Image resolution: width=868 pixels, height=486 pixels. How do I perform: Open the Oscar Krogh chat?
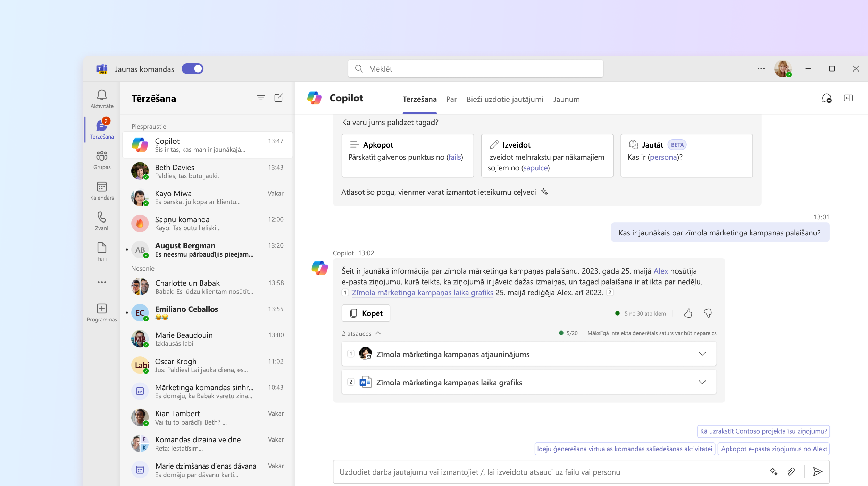208,365
